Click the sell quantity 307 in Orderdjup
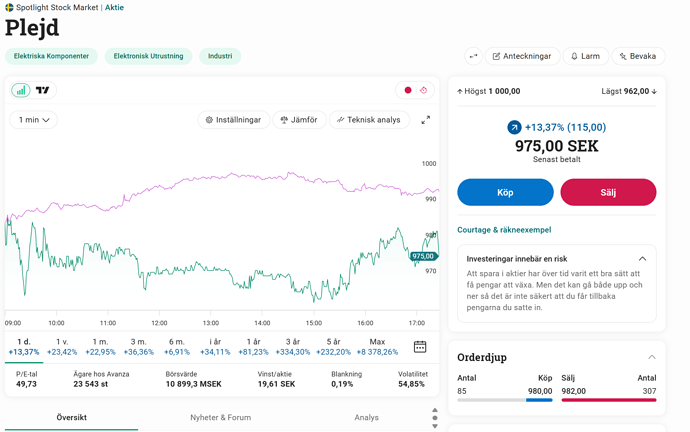Screen dimensions: 690x432 coord(649,391)
